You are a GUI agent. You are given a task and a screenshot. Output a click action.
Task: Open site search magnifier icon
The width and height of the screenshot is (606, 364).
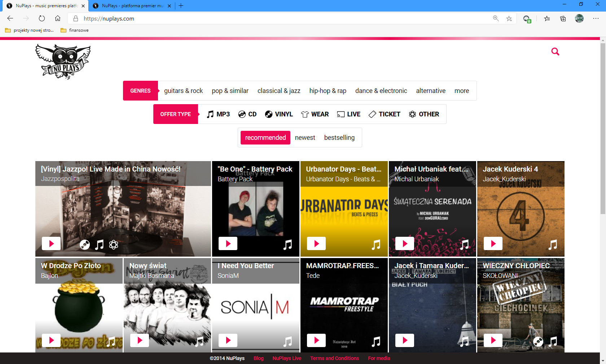pos(555,52)
